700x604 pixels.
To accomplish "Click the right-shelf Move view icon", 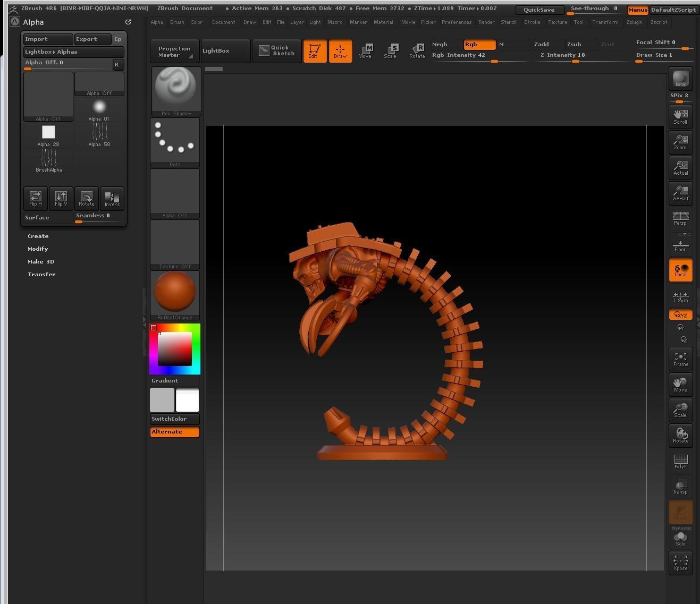I will tap(680, 384).
